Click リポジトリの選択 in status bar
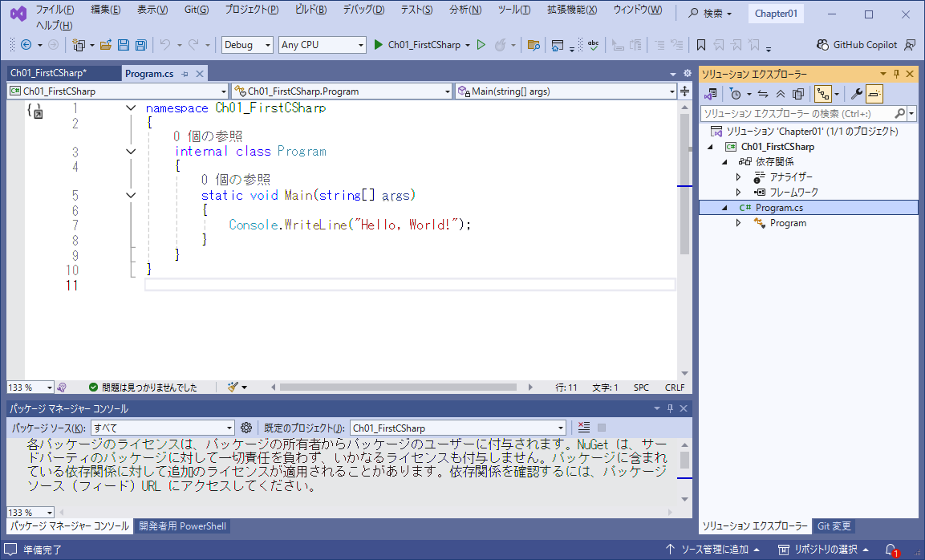925x560 pixels. click(x=824, y=550)
